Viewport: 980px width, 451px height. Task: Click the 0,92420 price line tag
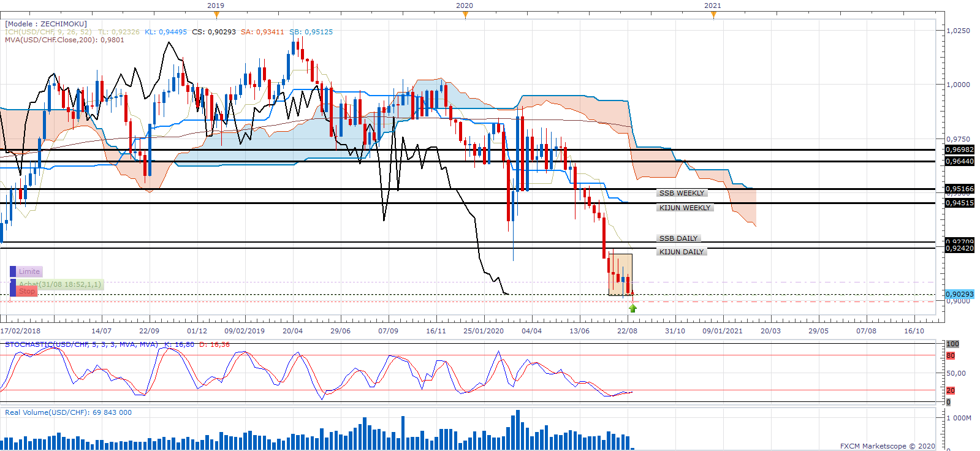pyautogui.click(x=960, y=248)
